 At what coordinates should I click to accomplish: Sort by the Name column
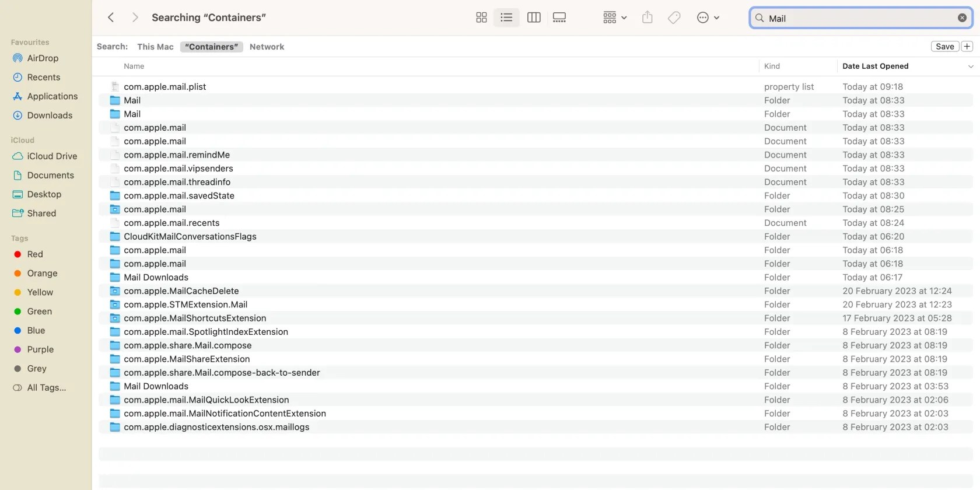(134, 66)
